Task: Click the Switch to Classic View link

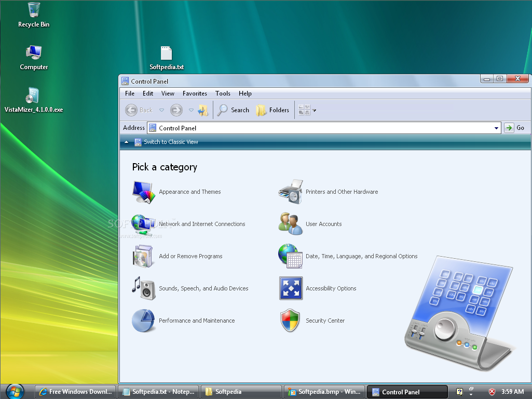Action: [171, 142]
